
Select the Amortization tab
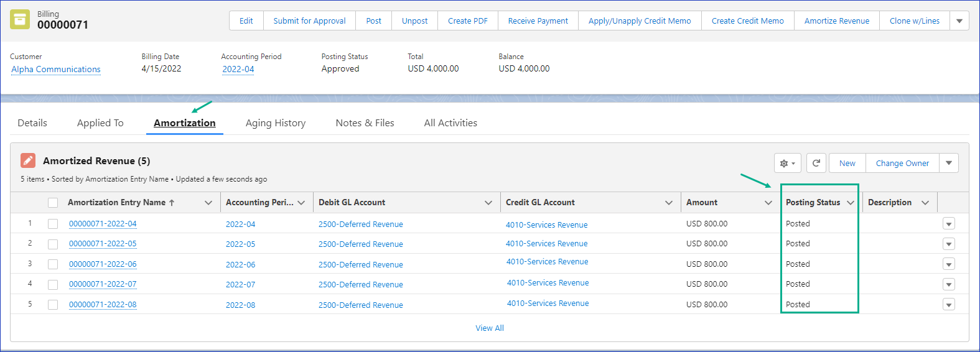click(185, 123)
